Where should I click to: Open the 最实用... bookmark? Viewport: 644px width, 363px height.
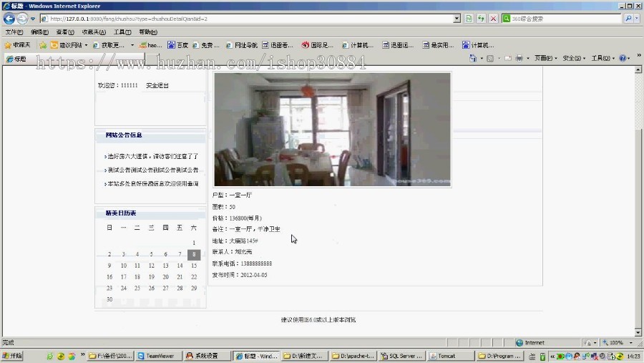(x=438, y=45)
